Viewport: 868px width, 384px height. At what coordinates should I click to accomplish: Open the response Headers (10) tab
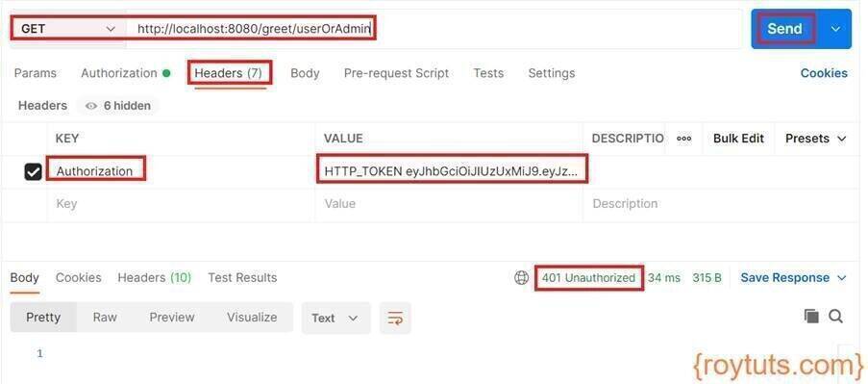pyautogui.click(x=155, y=277)
